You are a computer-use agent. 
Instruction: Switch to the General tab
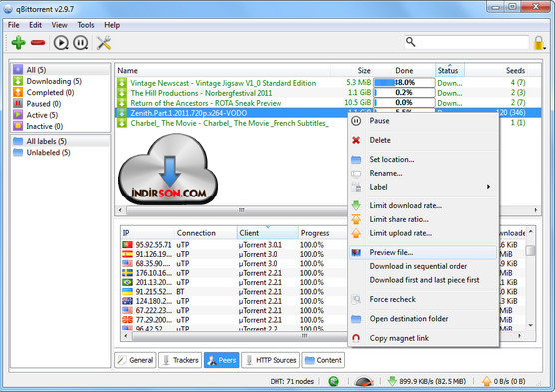[135, 360]
